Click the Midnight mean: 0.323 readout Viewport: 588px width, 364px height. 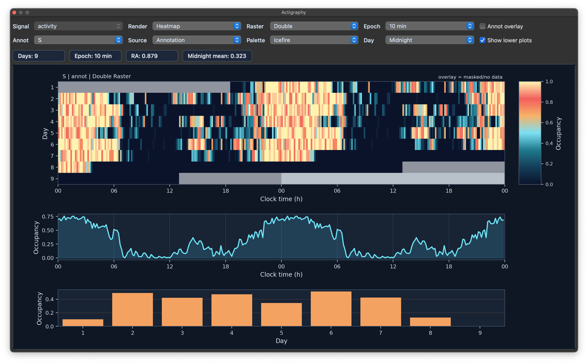point(217,56)
